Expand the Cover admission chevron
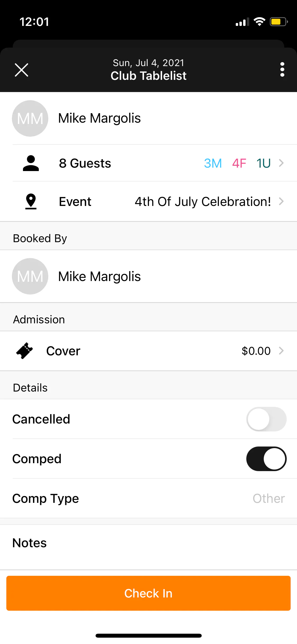297x644 pixels. (x=281, y=351)
